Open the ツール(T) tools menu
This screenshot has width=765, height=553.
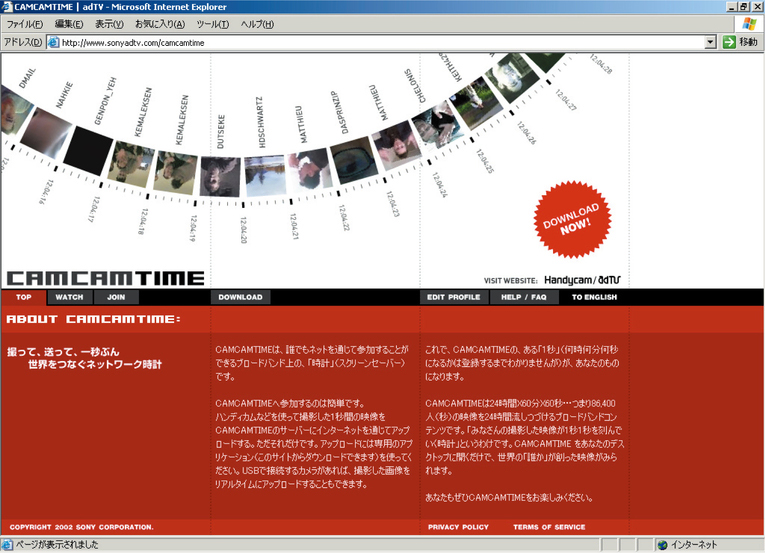pyautogui.click(x=212, y=24)
